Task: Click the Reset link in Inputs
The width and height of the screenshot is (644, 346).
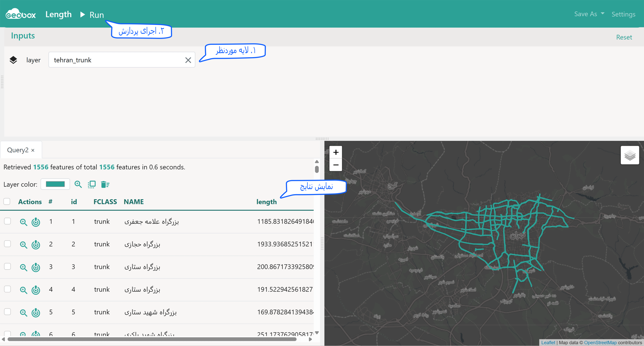Action: click(624, 37)
